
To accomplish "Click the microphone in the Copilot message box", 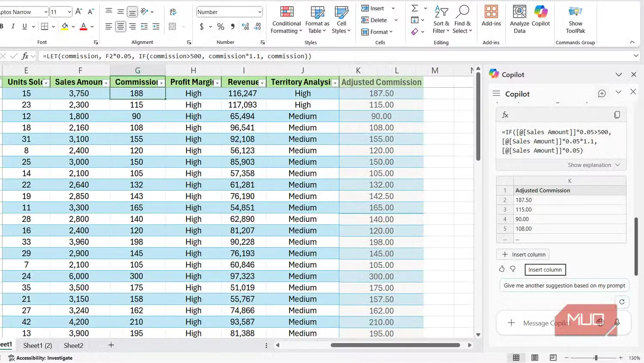I will 617,323.
